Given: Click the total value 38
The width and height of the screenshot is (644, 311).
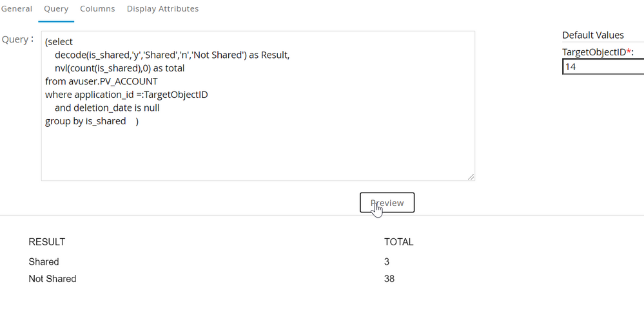Looking at the screenshot, I should coord(389,279).
